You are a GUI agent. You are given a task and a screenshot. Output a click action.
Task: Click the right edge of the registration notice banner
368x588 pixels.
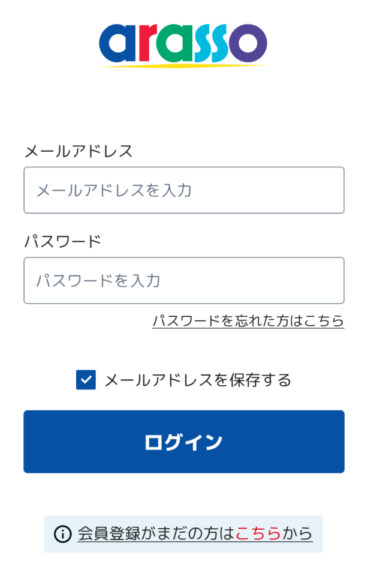(318, 533)
